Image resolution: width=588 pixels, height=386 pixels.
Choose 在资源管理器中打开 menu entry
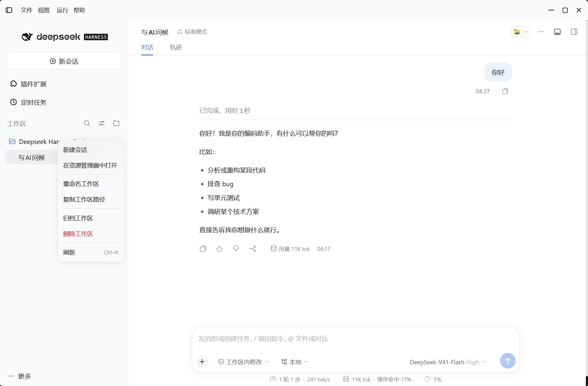pos(91,165)
